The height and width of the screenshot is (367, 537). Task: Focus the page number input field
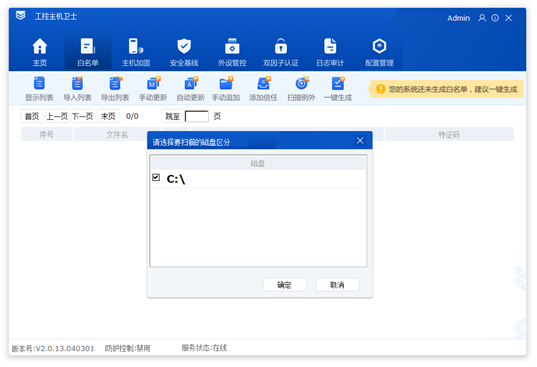click(x=197, y=116)
